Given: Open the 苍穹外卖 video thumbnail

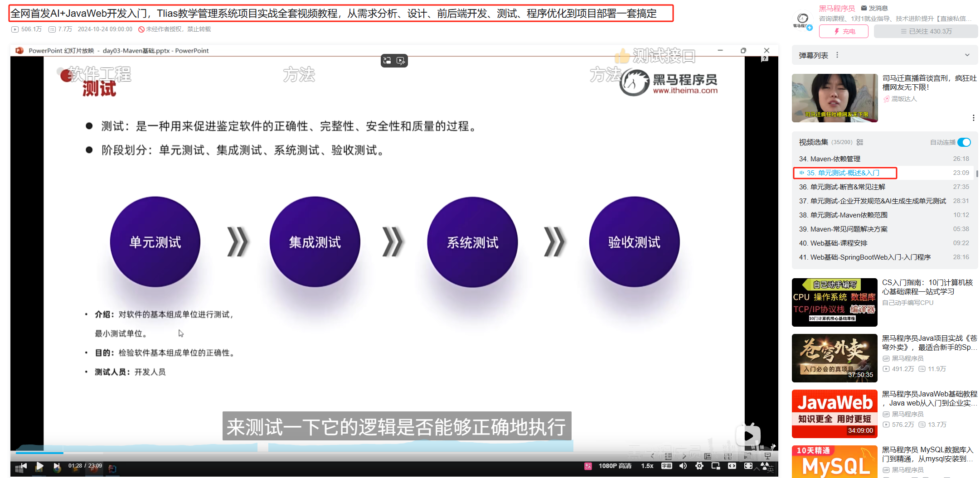Looking at the screenshot, I should (834, 358).
